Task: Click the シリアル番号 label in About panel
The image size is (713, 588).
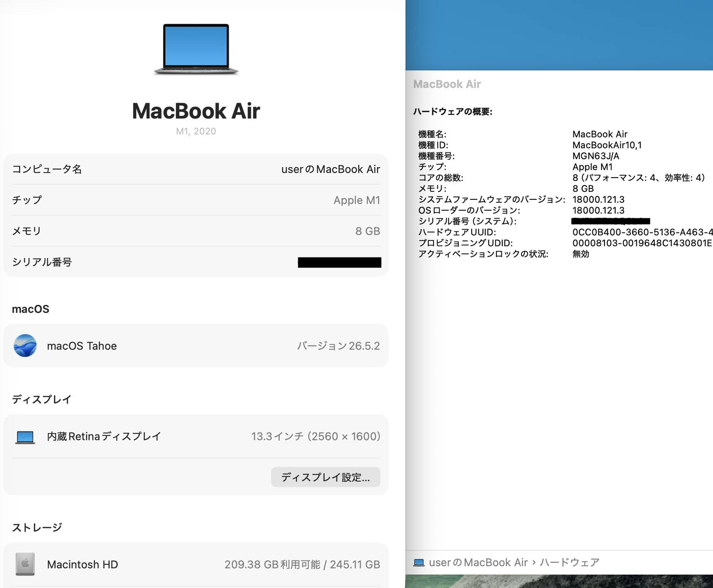Action: (x=42, y=262)
